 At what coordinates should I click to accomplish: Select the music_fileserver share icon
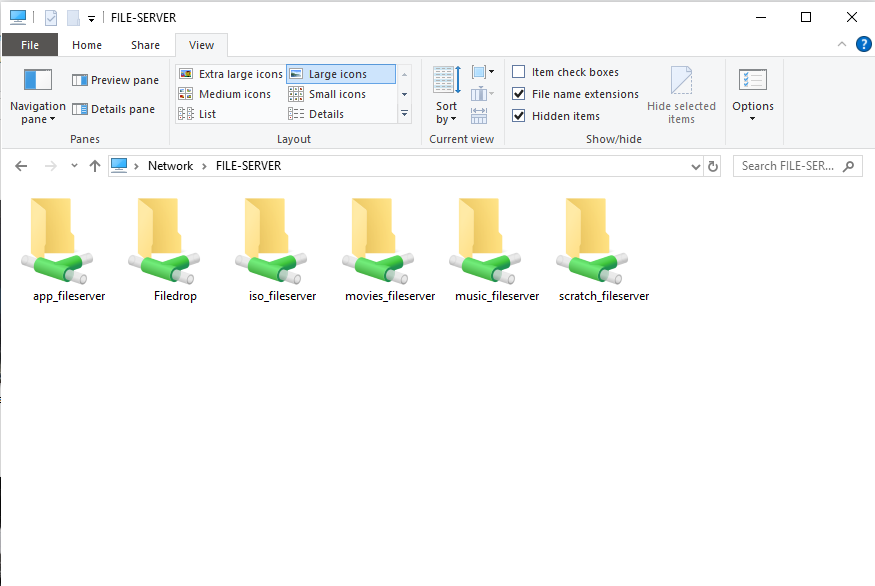click(x=485, y=241)
